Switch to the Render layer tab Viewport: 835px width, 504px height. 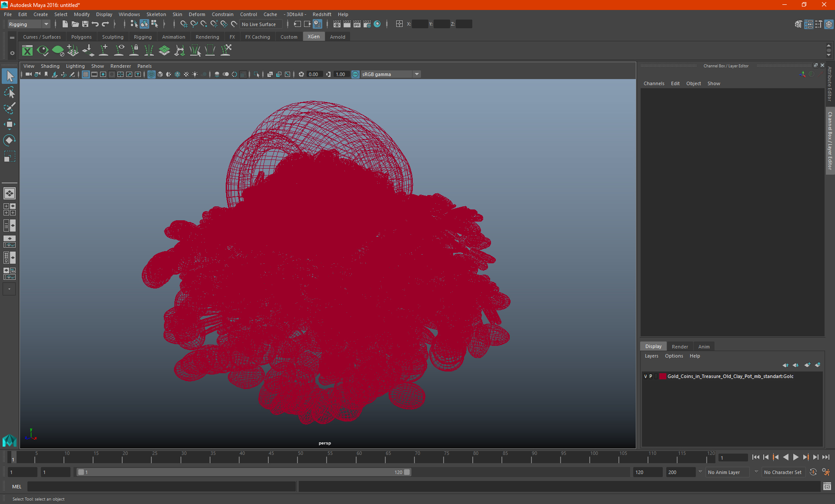[x=680, y=347]
